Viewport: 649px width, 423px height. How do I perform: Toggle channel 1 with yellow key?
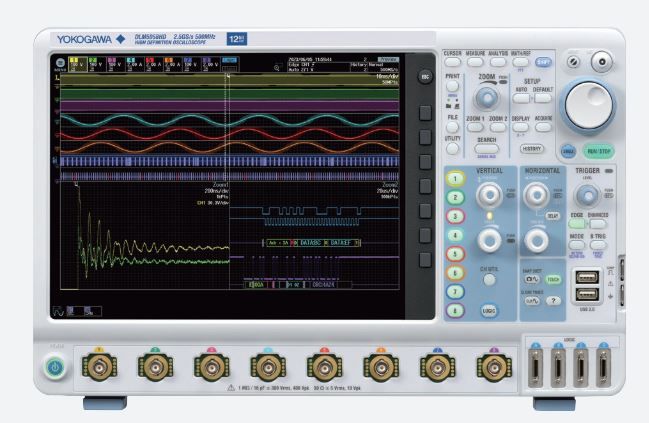pyautogui.click(x=455, y=179)
